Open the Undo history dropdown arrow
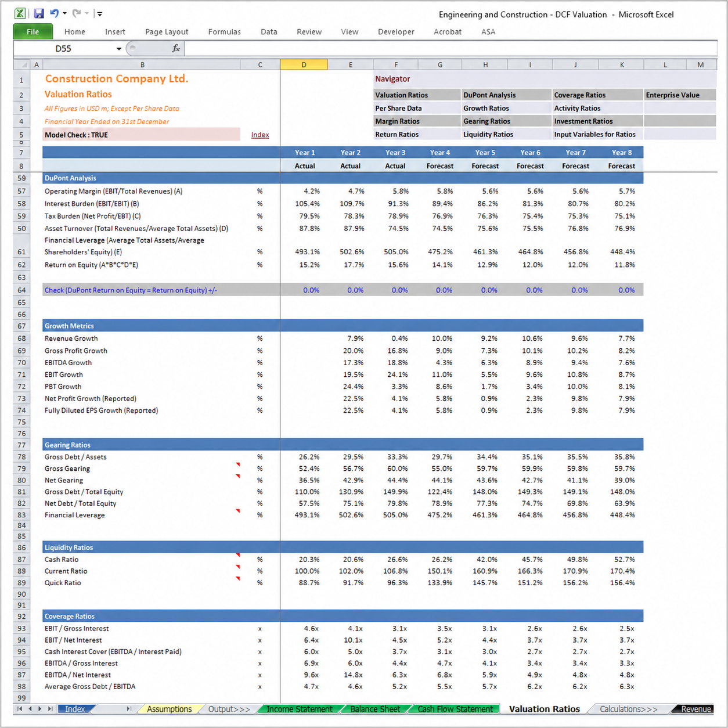 point(64,13)
